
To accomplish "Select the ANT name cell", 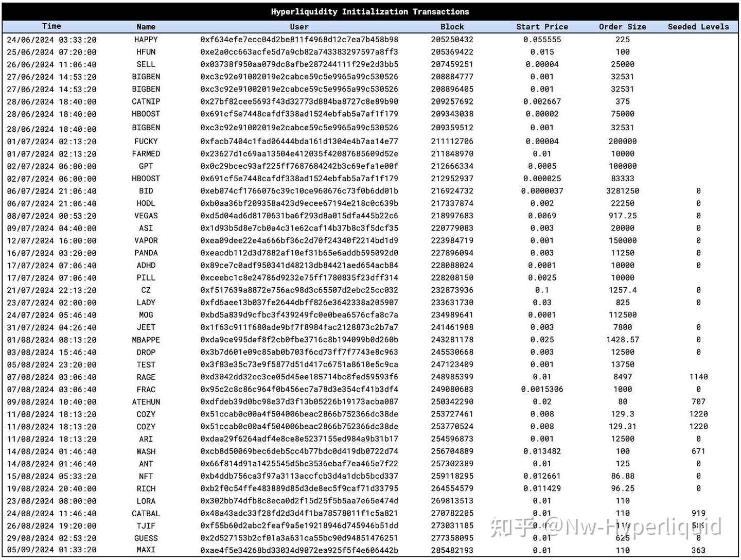I will coord(146,464).
